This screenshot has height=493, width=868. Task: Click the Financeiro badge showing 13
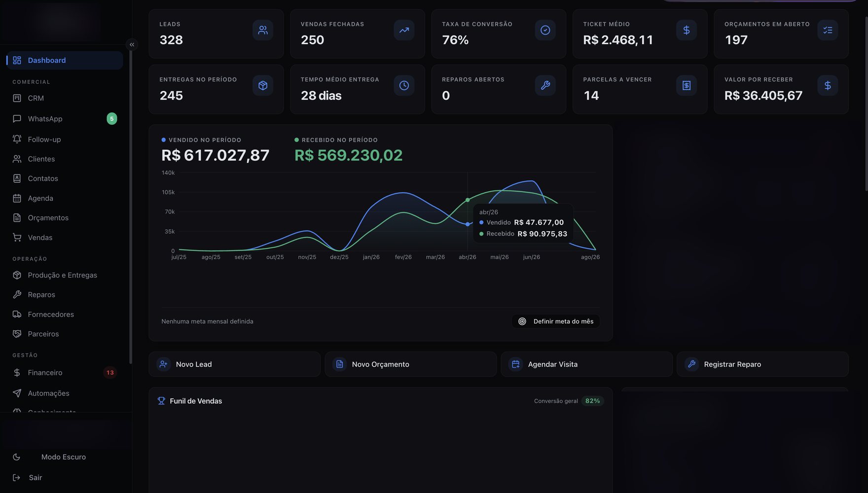coord(110,373)
